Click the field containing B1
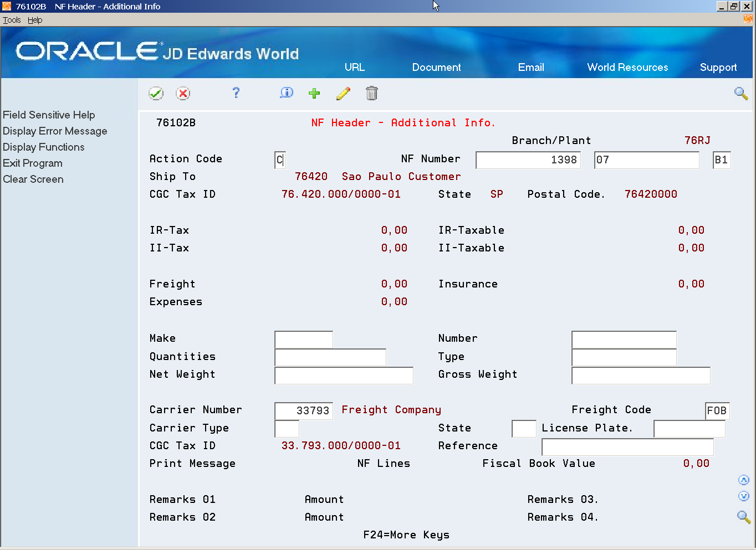The height and width of the screenshot is (550, 756). click(722, 160)
